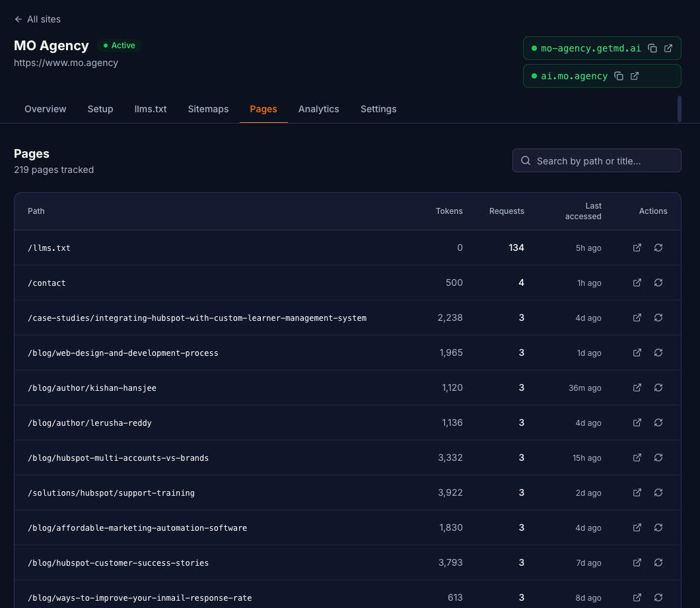Go to the Overview tab
This screenshot has width=700, height=608.
(x=45, y=109)
